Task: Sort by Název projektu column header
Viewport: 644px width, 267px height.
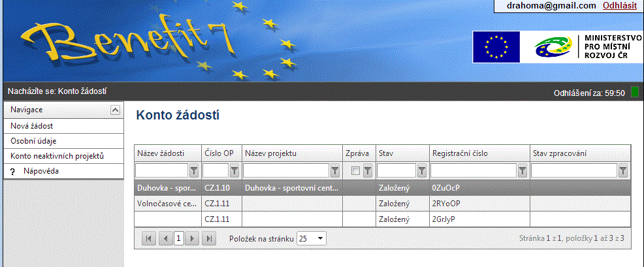Action: click(270, 153)
